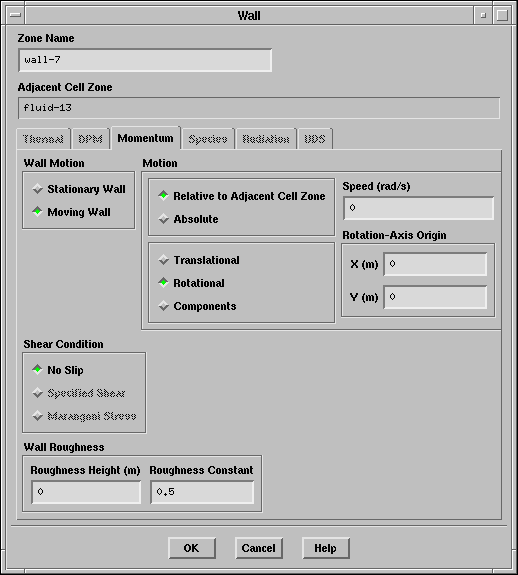This screenshot has width=518, height=575.
Task: Select Translational motion type
Action: pos(199,260)
